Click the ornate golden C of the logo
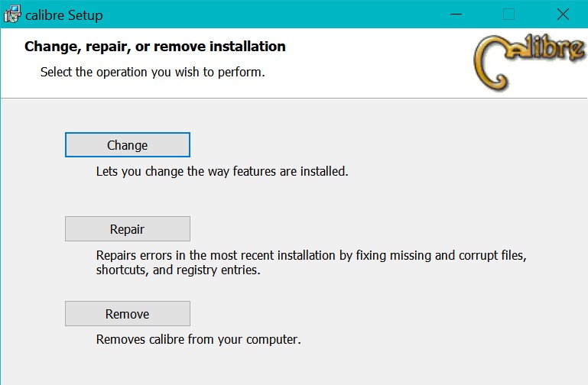Screen dimensions: 588x385 coord(492,63)
